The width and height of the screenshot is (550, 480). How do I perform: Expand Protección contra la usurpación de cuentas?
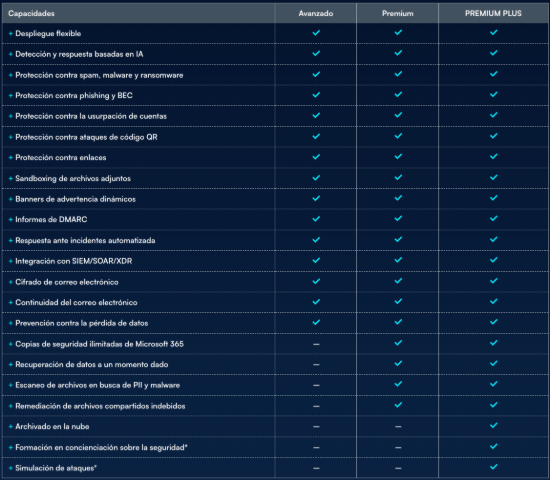(x=11, y=116)
